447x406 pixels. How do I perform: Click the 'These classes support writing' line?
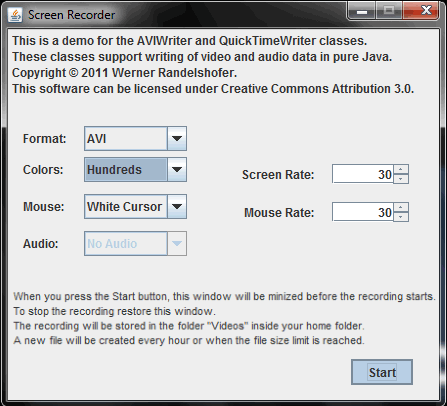pos(202,57)
